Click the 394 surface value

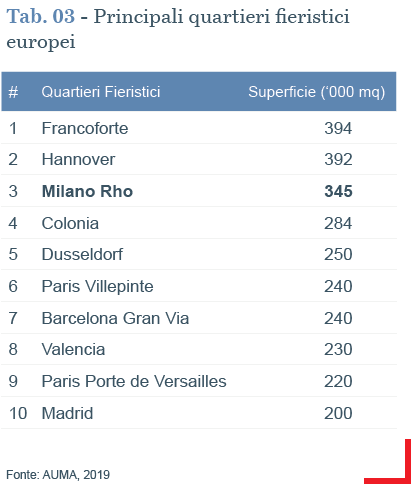338,128
